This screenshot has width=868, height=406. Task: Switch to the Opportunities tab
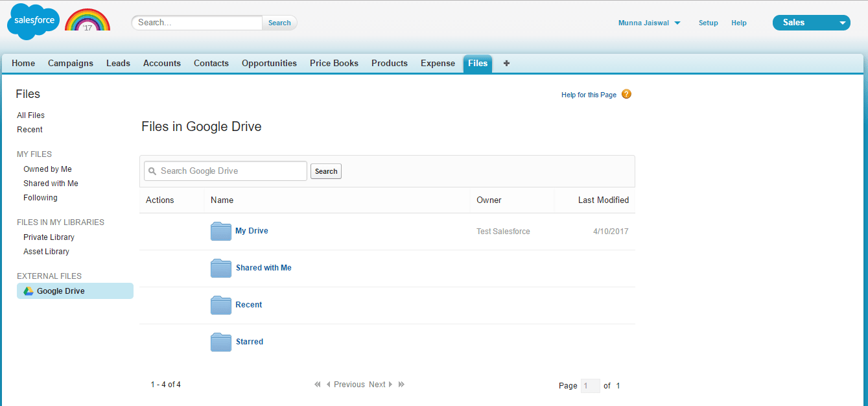tap(269, 63)
